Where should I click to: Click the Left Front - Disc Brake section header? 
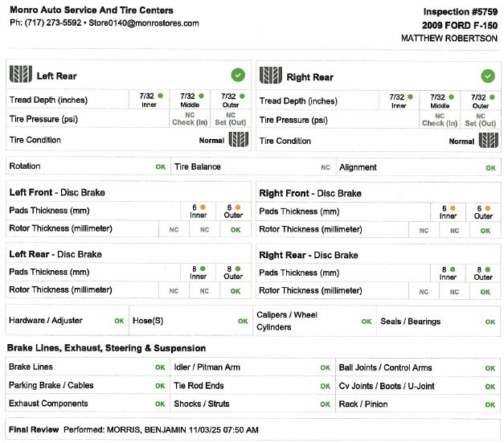coord(57,192)
